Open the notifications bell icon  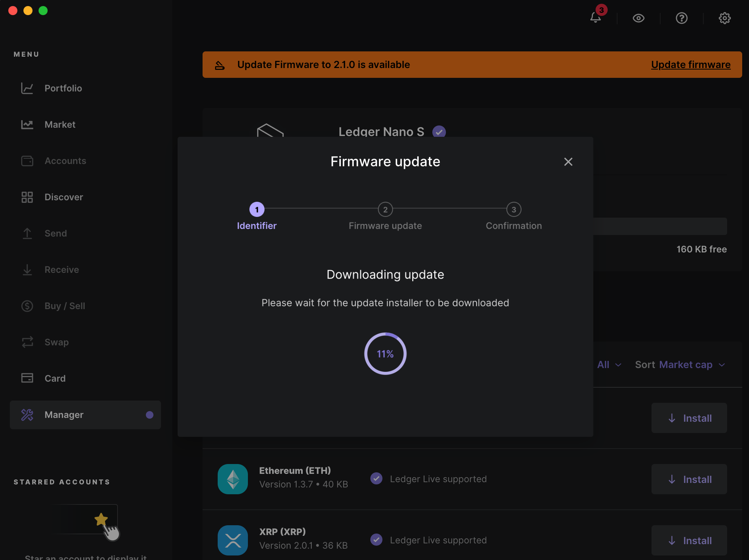click(x=596, y=18)
